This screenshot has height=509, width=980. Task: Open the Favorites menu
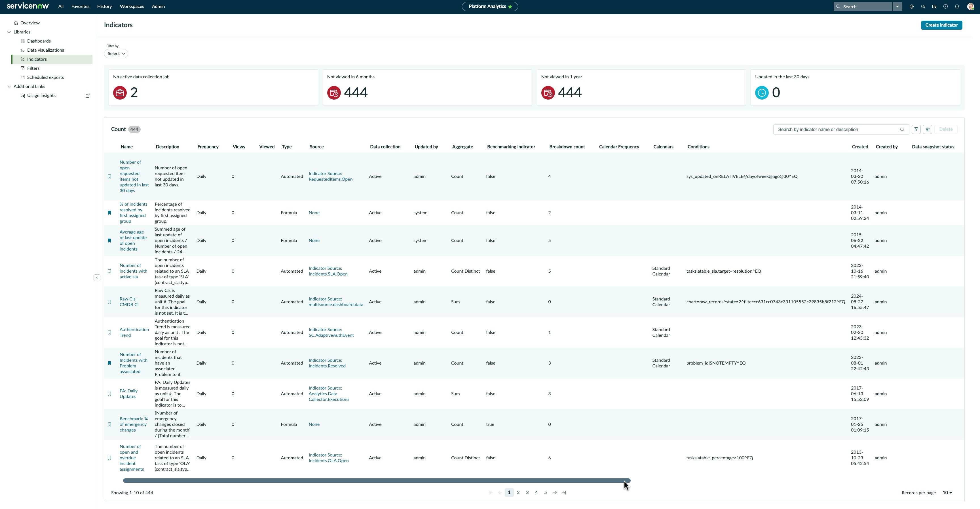[x=80, y=7]
